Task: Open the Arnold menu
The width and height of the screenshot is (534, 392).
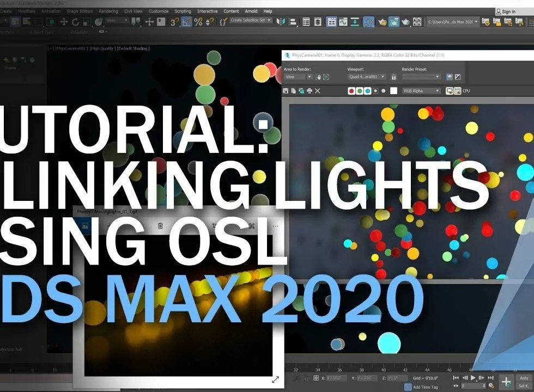Action: coord(251,11)
